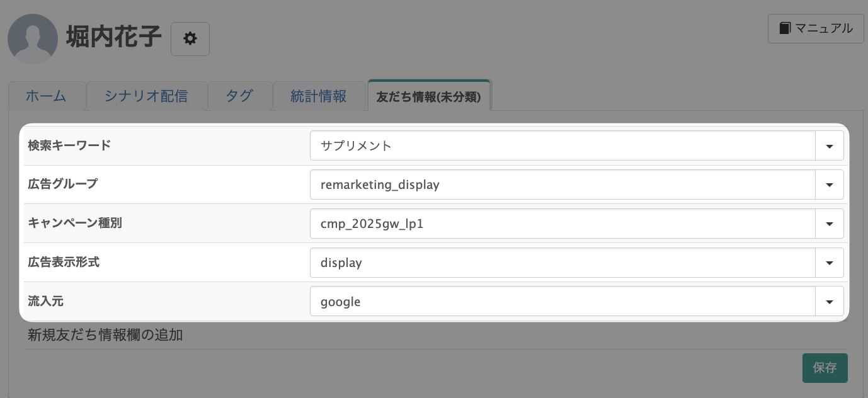Open the キャンペーン種別 dropdown arrow
The width and height of the screenshot is (868, 398).
pos(830,224)
